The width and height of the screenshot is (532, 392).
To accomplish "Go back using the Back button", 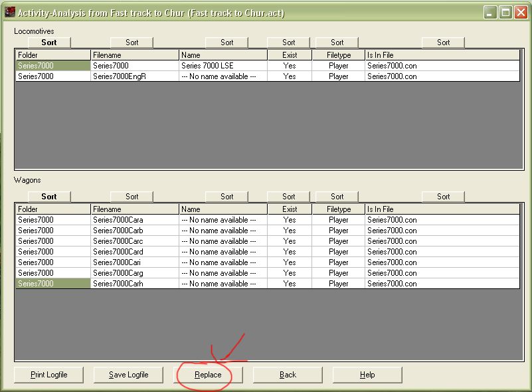I will (x=288, y=375).
